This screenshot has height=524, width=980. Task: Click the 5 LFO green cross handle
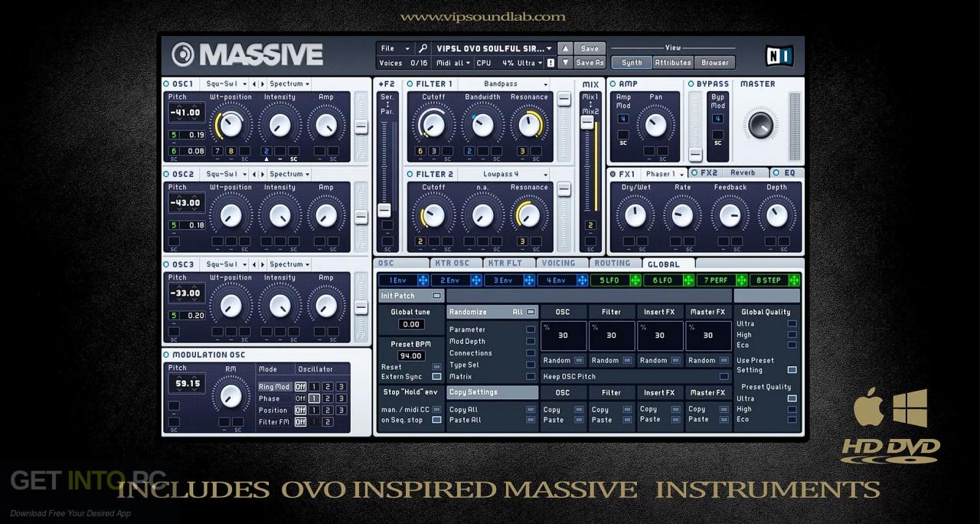point(635,280)
